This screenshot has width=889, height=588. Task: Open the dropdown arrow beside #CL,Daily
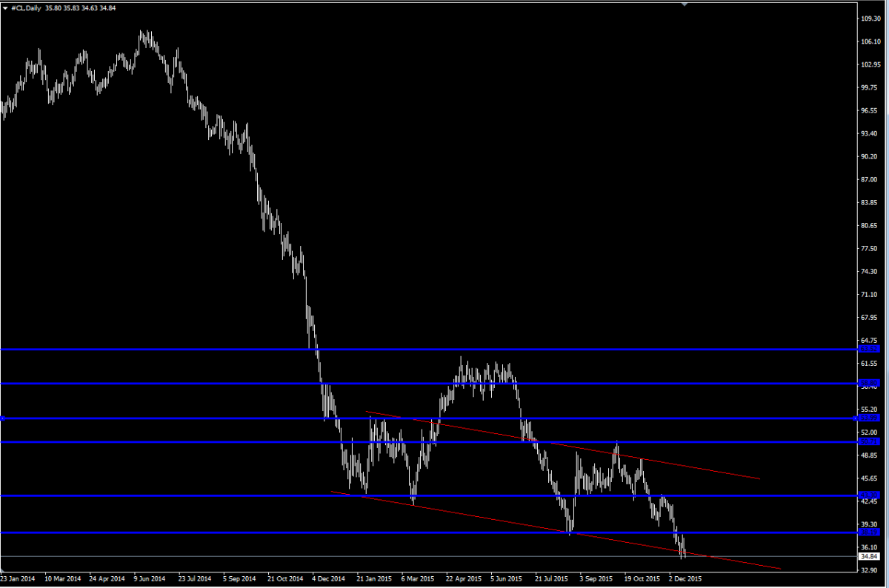point(7,7)
